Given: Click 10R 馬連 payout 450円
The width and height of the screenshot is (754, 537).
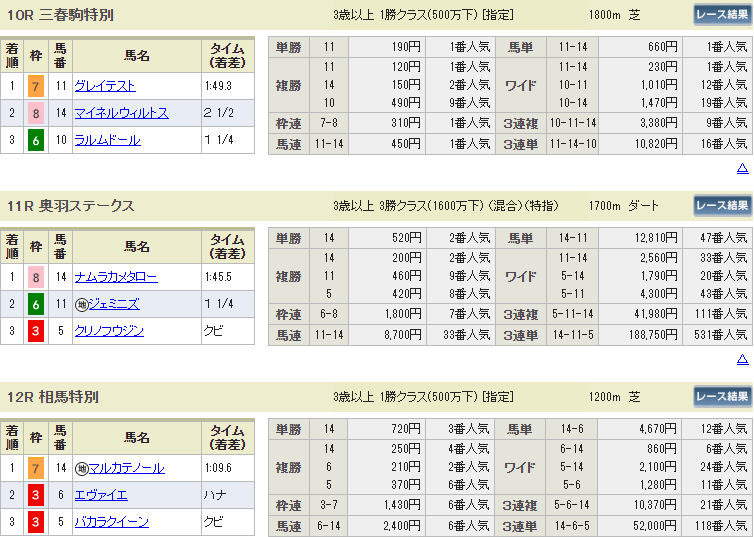Looking at the screenshot, I should coord(406,144).
